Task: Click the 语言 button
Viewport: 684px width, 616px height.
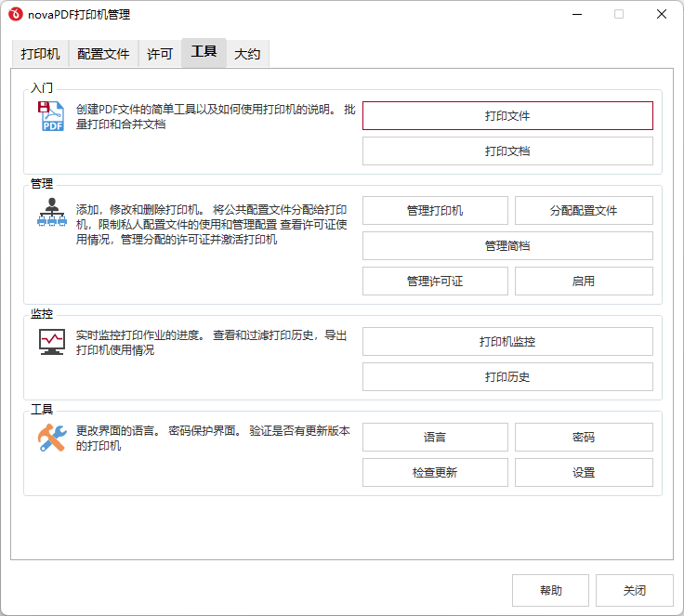Action: pyautogui.click(x=435, y=437)
